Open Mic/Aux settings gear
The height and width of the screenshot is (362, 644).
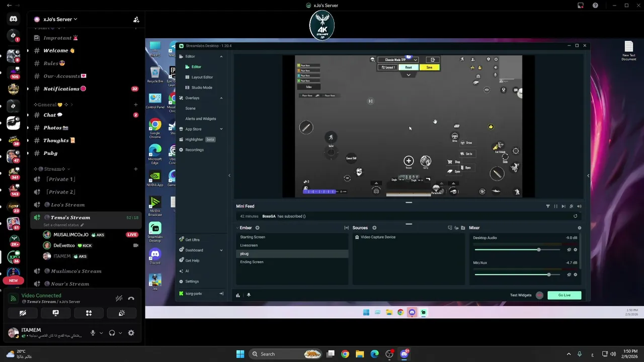pos(575,275)
